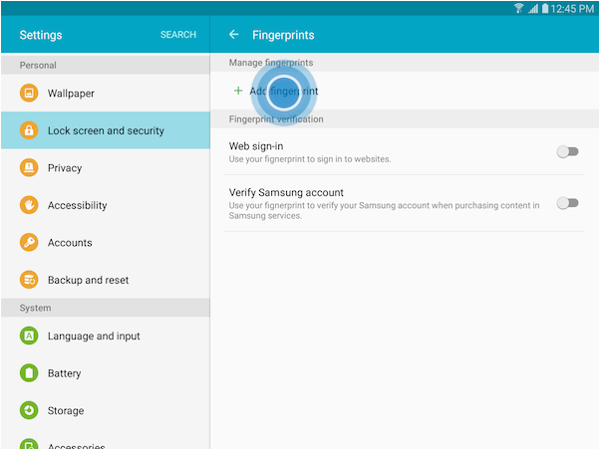Tap the Language and input green icon
The image size is (600, 450).
point(29,336)
